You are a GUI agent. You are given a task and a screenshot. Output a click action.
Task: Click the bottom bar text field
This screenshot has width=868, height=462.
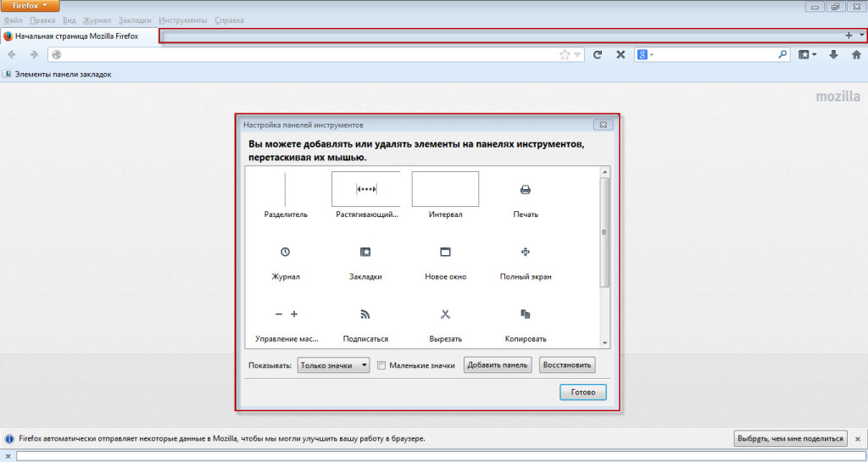coord(440,456)
